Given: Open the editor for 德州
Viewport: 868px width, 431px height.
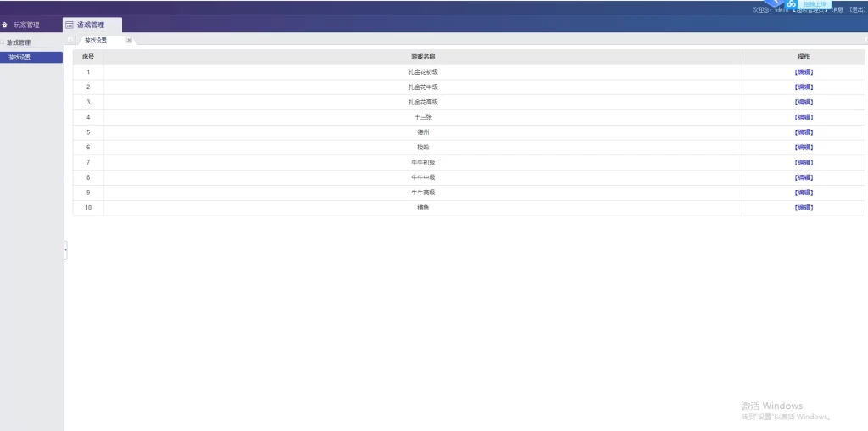Looking at the screenshot, I should tap(803, 132).
